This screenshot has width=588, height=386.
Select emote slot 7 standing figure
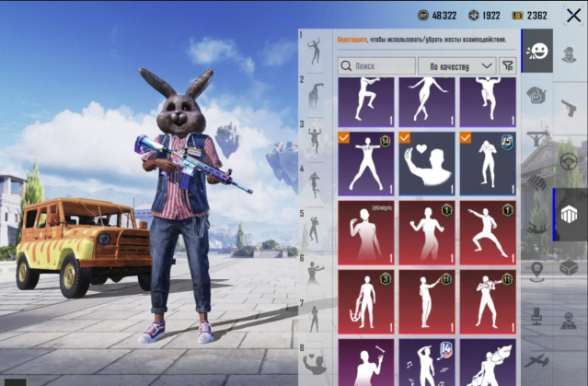pyautogui.click(x=315, y=319)
